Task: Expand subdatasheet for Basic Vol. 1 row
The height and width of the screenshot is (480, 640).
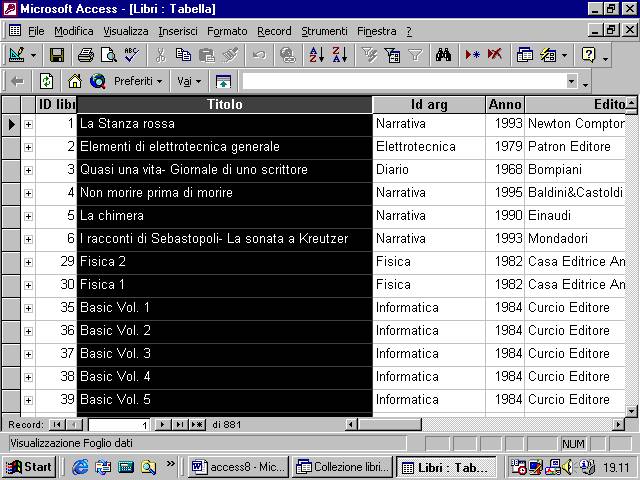Action: [x=28, y=308]
